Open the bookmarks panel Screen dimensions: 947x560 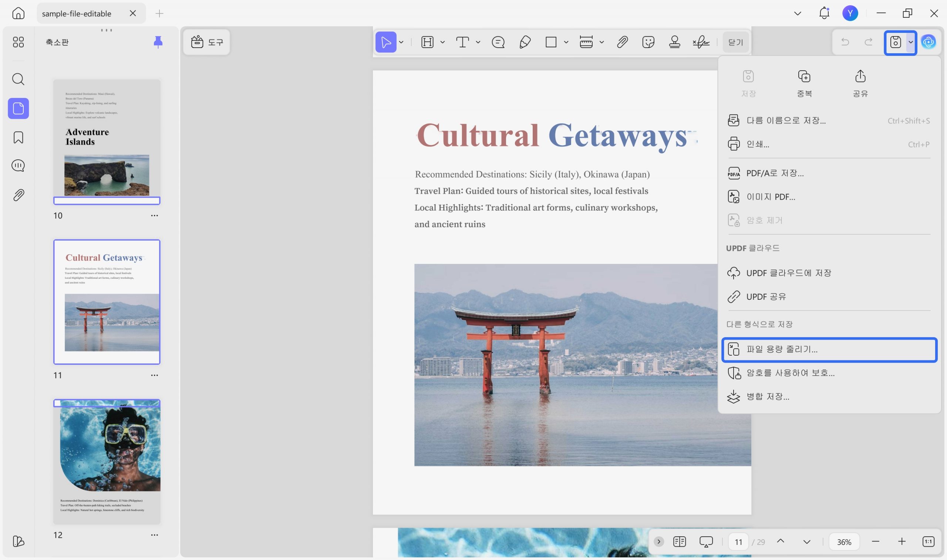tap(18, 138)
